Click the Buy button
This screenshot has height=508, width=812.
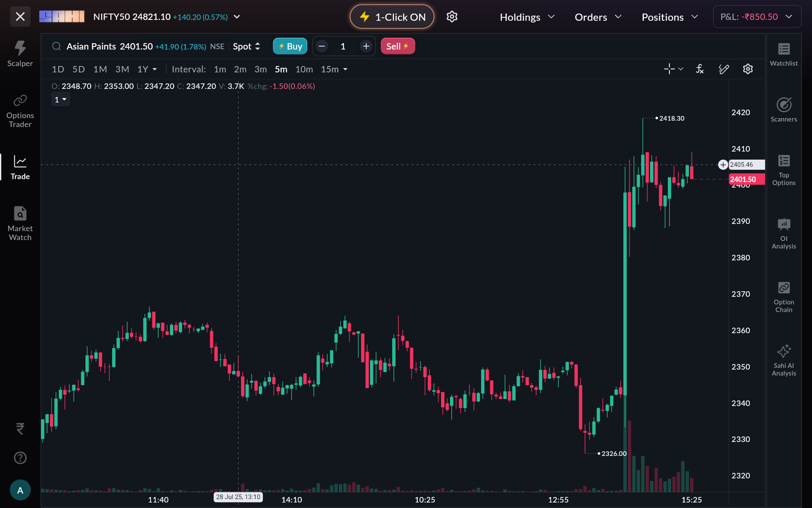coord(290,47)
